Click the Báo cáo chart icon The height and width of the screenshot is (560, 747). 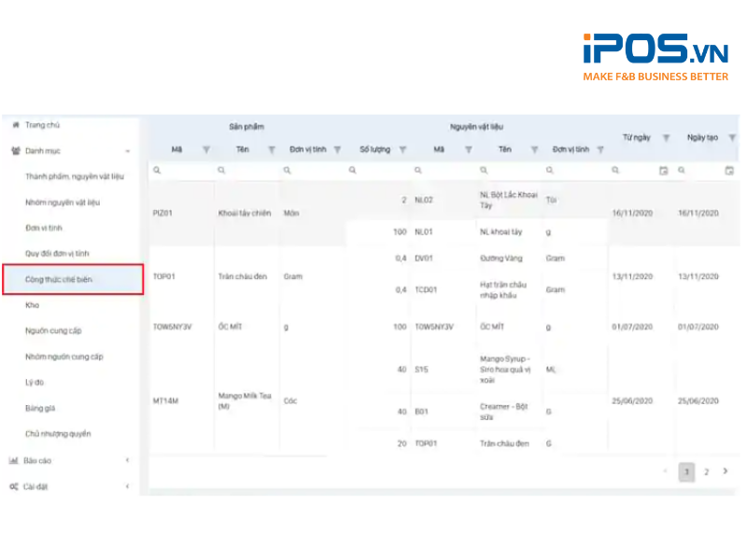pos(14,460)
